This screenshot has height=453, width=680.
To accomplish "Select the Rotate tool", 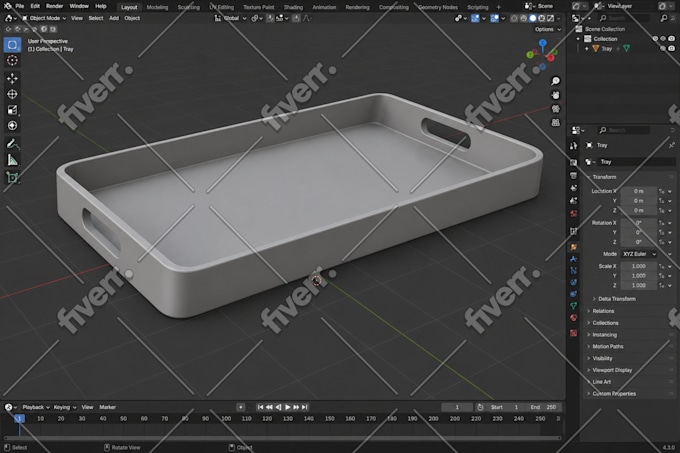I will [13, 94].
